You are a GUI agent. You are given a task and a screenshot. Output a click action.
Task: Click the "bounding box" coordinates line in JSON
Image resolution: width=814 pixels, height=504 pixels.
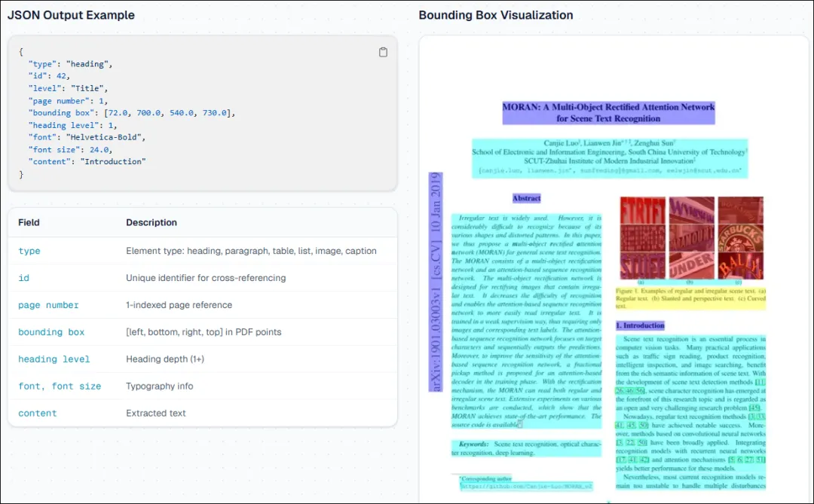click(x=132, y=113)
